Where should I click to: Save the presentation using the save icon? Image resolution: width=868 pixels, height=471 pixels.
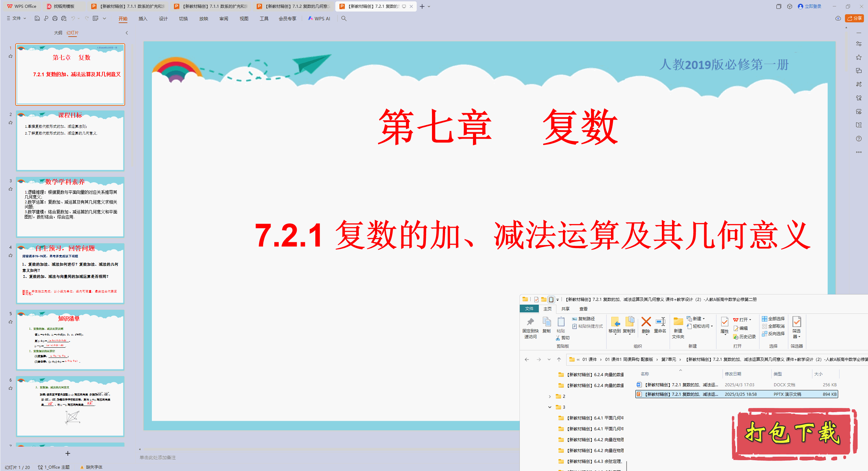[37, 19]
